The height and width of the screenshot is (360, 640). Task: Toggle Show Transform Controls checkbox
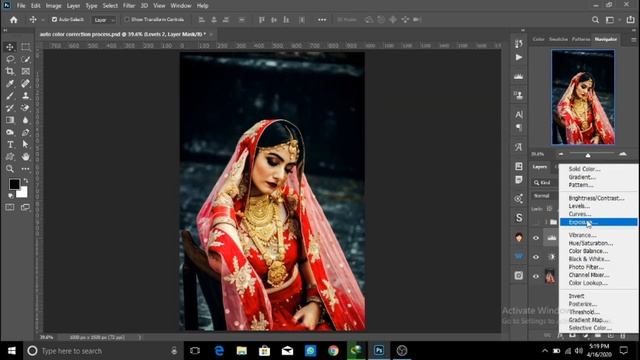(x=127, y=20)
